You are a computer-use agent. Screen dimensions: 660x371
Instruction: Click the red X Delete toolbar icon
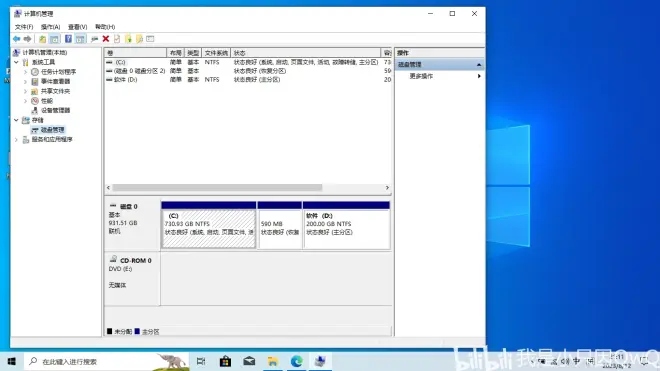[x=106, y=39]
